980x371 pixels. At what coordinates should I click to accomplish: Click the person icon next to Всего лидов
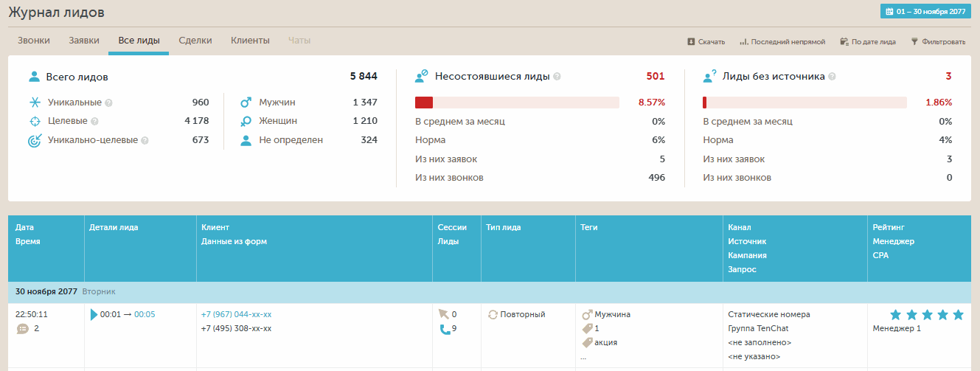click(x=34, y=77)
